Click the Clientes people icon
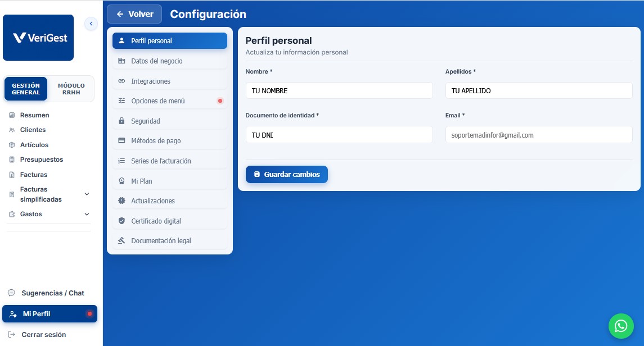This screenshot has height=346, width=644. 12,130
